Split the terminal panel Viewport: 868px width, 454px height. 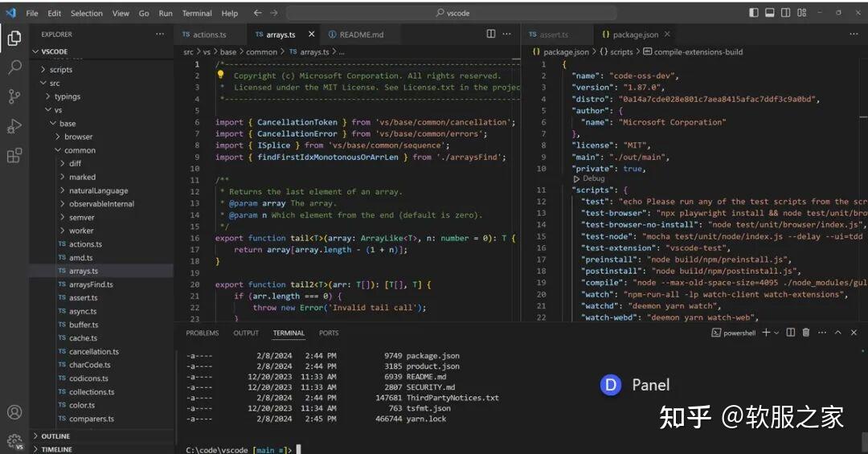[791, 332]
